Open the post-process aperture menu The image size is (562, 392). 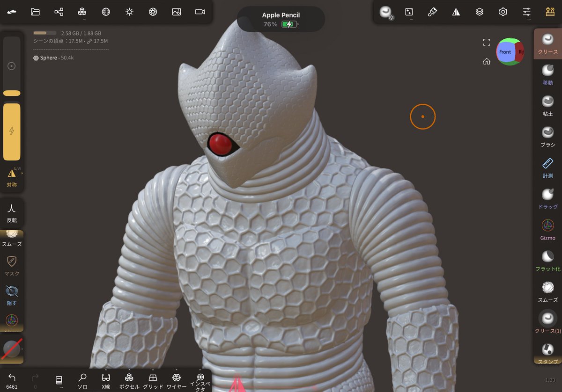(153, 12)
